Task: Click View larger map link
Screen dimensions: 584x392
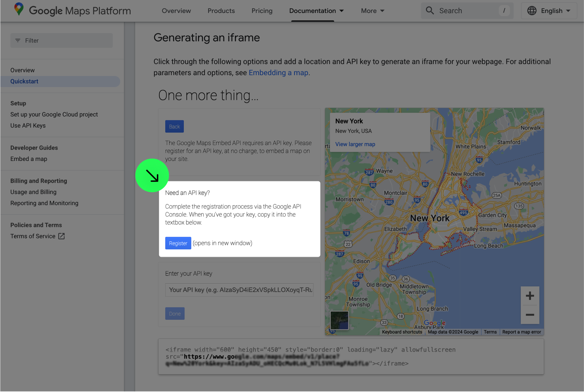Action: point(355,144)
